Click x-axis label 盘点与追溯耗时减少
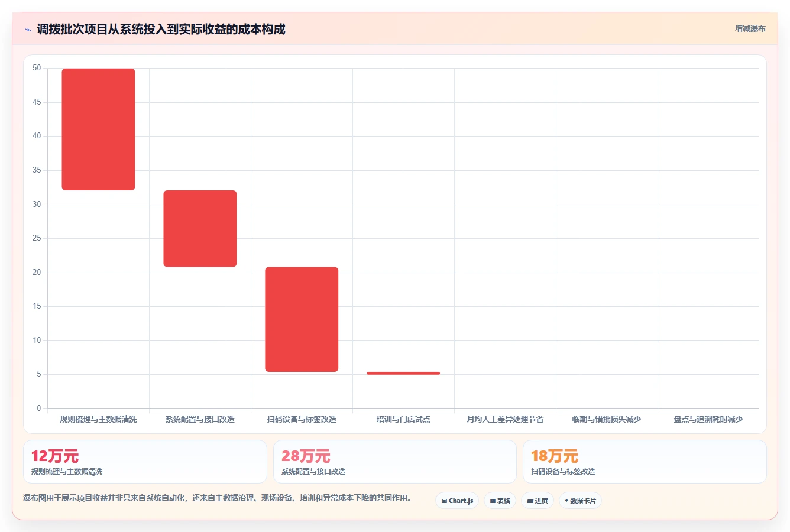The image size is (790, 532). [708, 419]
